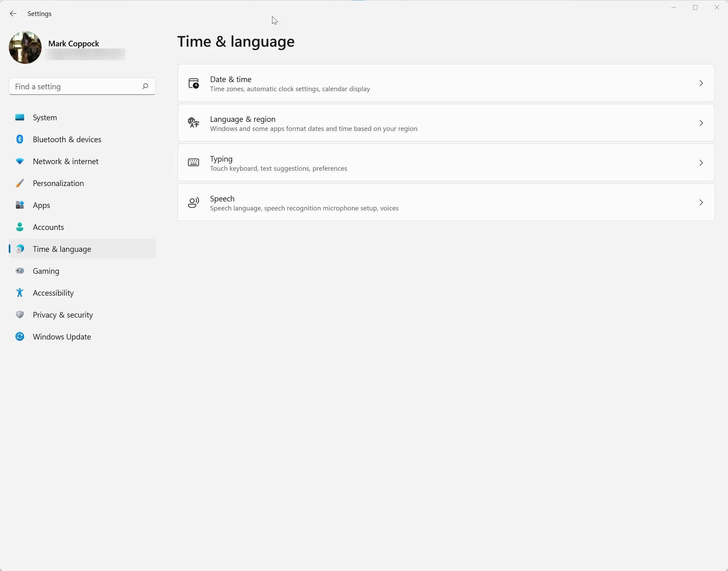Navigate to System settings

point(44,117)
